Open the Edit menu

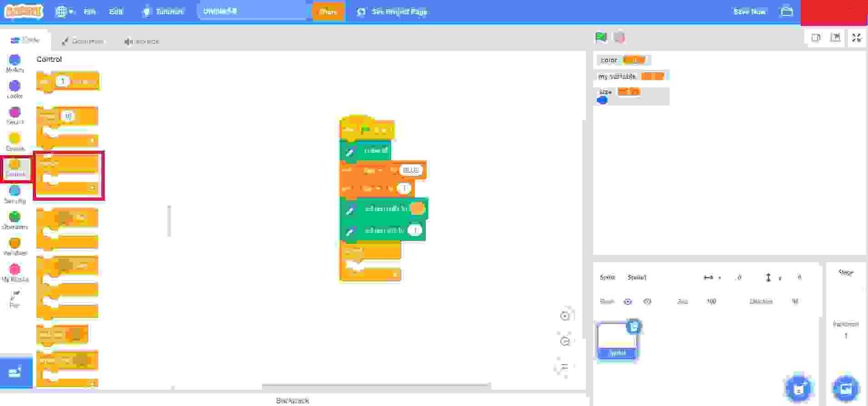coord(116,11)
